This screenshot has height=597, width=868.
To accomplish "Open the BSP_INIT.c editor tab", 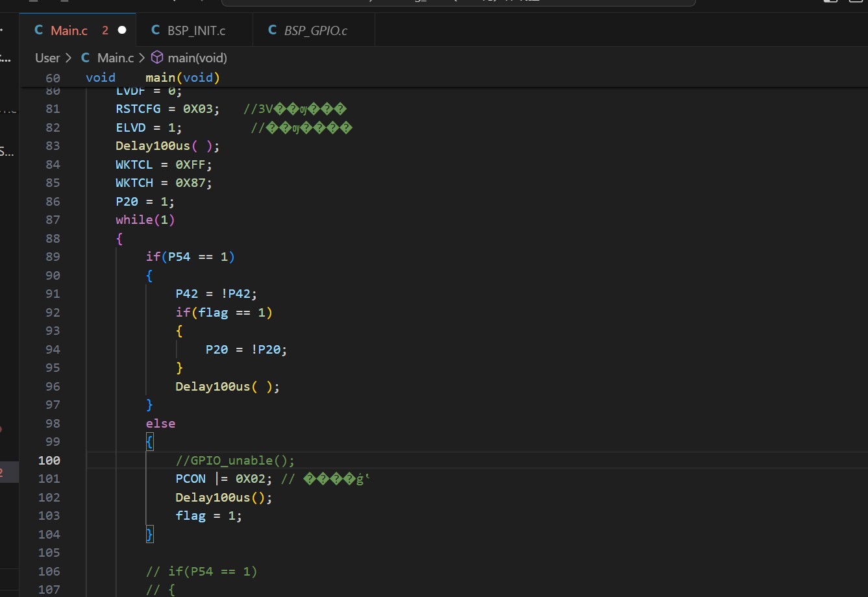I will pos(195,30).
